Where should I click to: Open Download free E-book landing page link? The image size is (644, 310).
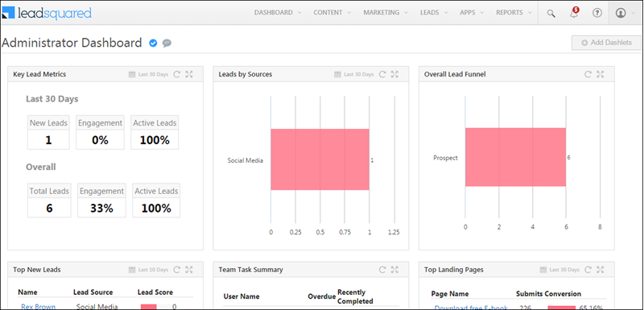pyautogui.click(x=471, y=307)
